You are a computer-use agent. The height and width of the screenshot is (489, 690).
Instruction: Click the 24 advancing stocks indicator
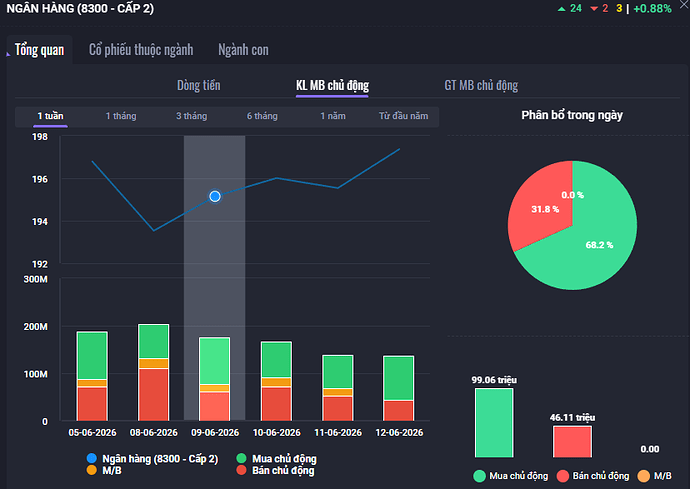[x=570, y=8]
